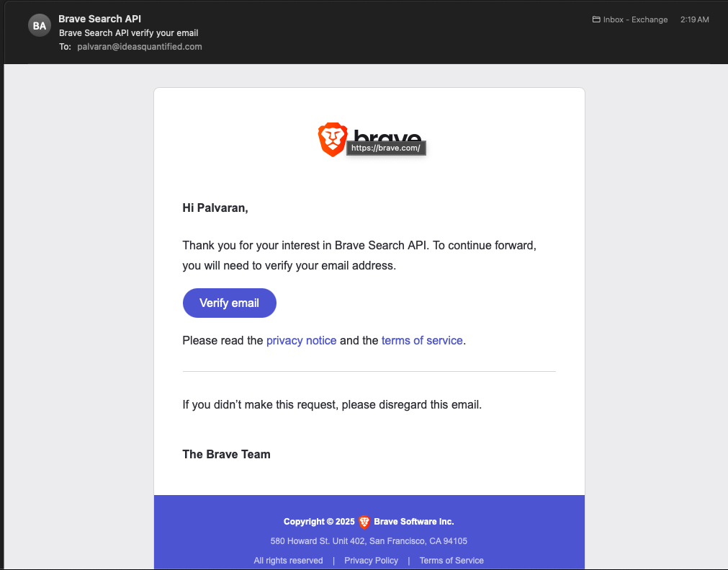Click the Inbox - Exchange mailbox label

[635, 19]
